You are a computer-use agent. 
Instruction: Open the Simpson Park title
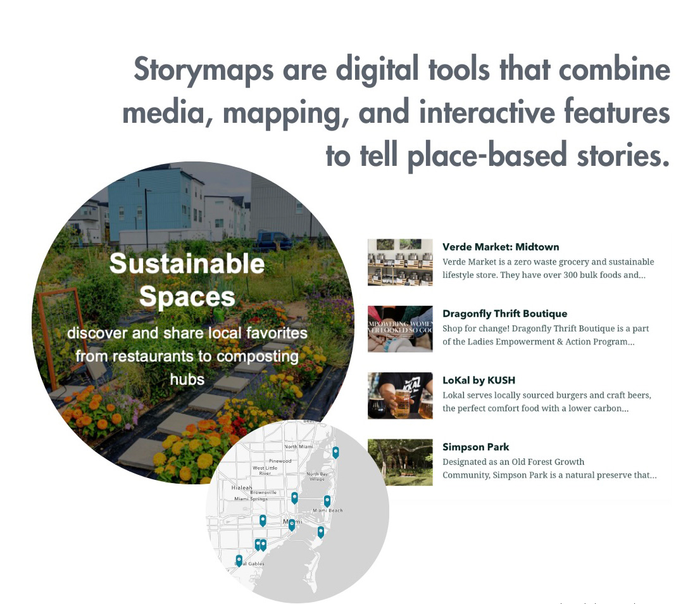click(475, 447)
